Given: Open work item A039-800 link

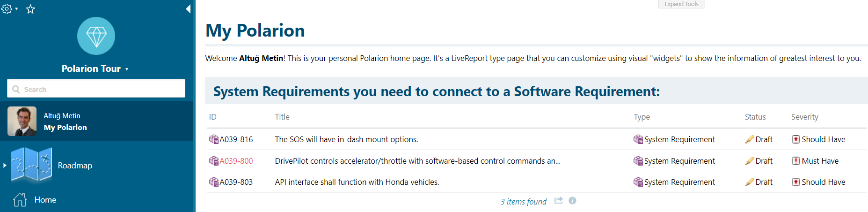Looking at the screenshot, I should [x=236, y=161].
